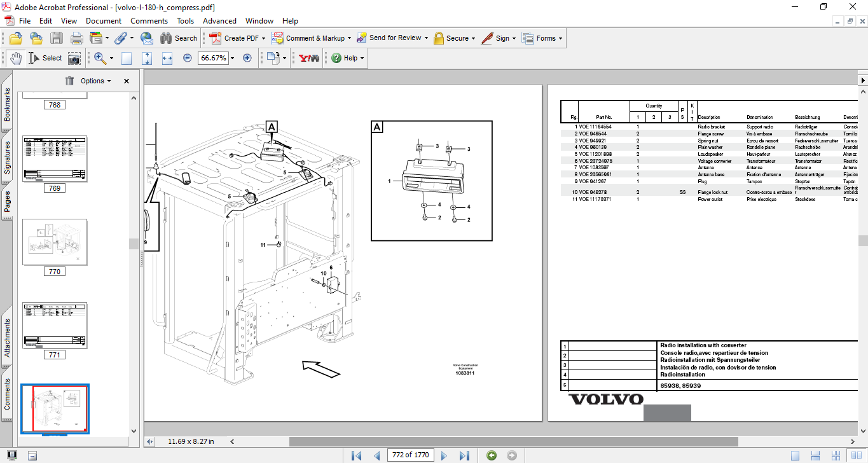Viewport: 868px width, 463px height.
Task: Expand the Comment & Markup dropdown
Action: click(x=349, y=38)
